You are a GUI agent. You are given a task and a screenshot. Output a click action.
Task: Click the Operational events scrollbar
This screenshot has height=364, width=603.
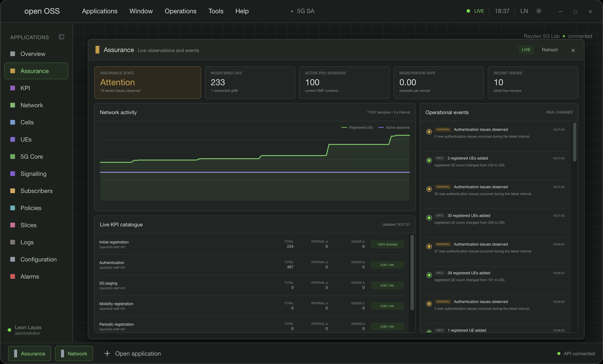(575, 142)
